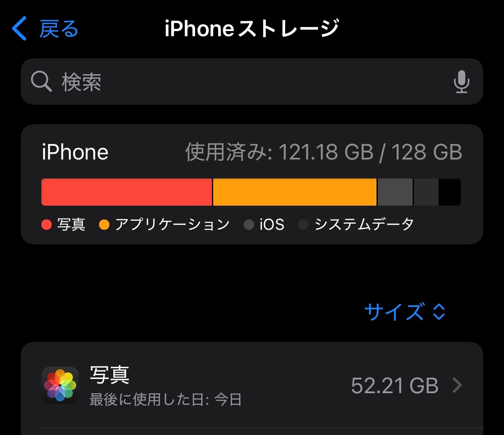
Task: Tap the red 写真 legend dot
Action: [x=47, y=225]
